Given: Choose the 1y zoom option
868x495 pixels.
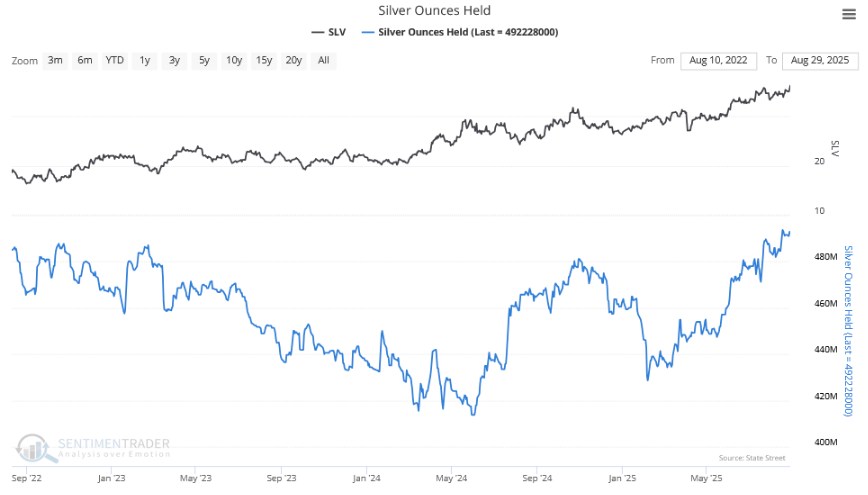Looking at the screenshot, I should click(144, 60).
